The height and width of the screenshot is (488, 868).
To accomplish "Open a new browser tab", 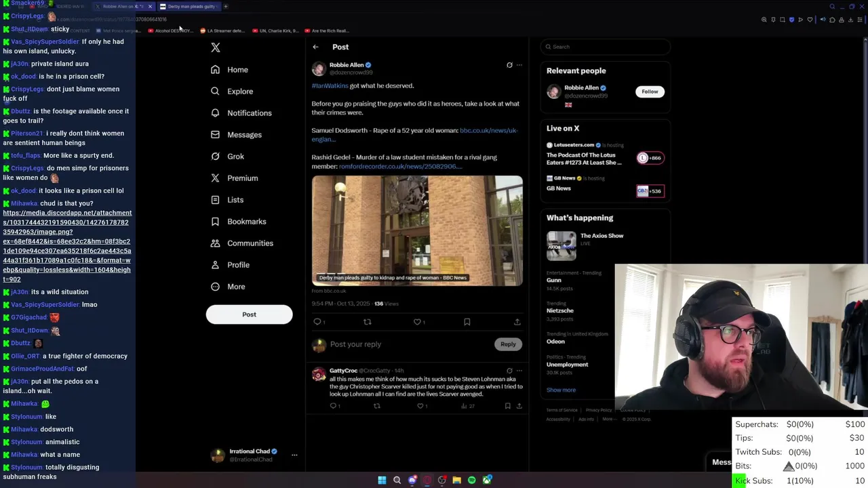I will pyautogui.click(x=226, y=7).
